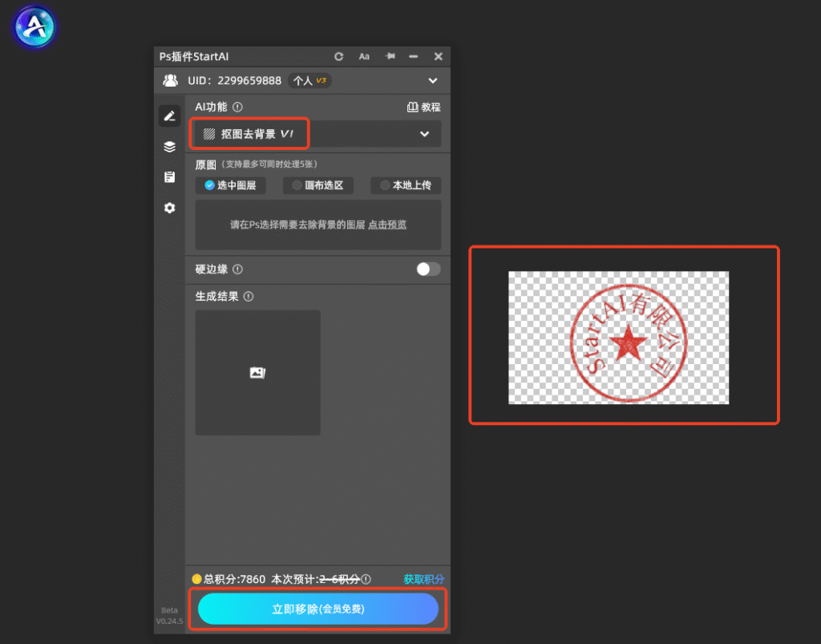821x644 pixels.
Task: Pin the StartAI plugin window
Action: click(390, 56)
